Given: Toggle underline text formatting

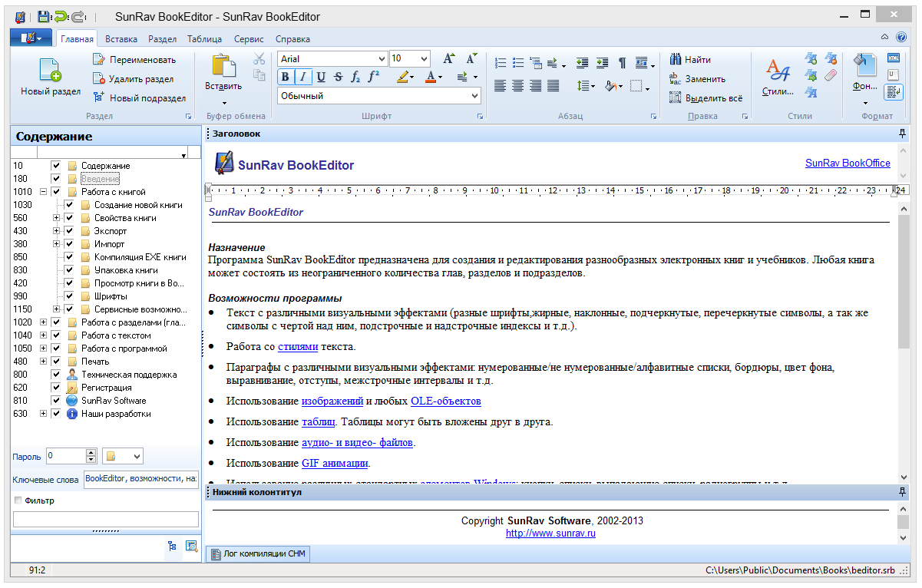Looking at the screenshot, I should [321, 77].
